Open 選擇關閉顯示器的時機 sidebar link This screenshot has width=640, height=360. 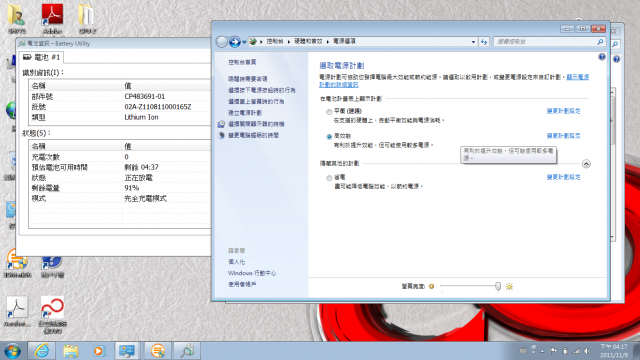coord(256,124)
